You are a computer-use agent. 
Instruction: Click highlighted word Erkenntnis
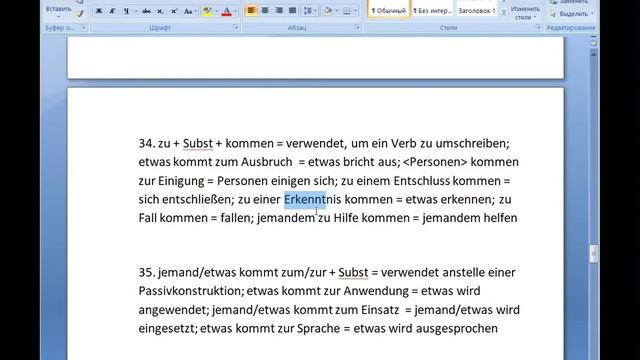point(312,200)
